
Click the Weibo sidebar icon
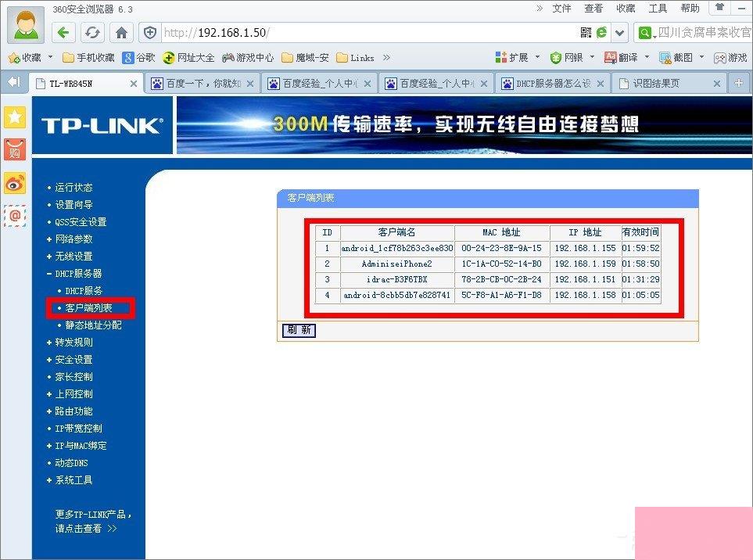pos(14,184)
